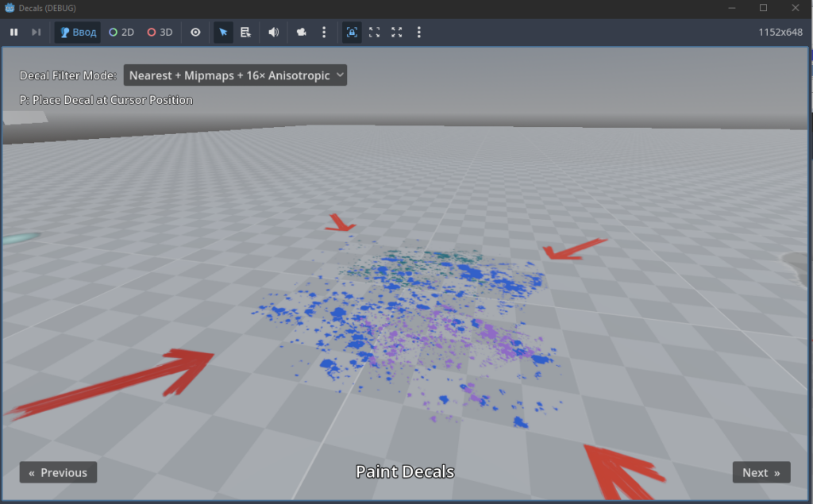Viewport: 813px width, 504px height.
Task: Click the Next button
Action: point(761,472)
